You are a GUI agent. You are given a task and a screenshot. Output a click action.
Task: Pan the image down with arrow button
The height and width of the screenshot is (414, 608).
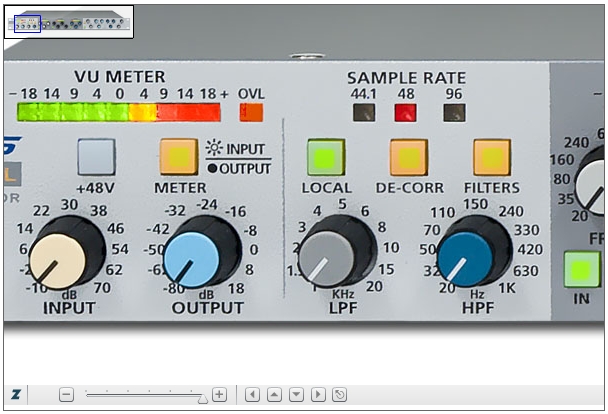tap(297, 395)
